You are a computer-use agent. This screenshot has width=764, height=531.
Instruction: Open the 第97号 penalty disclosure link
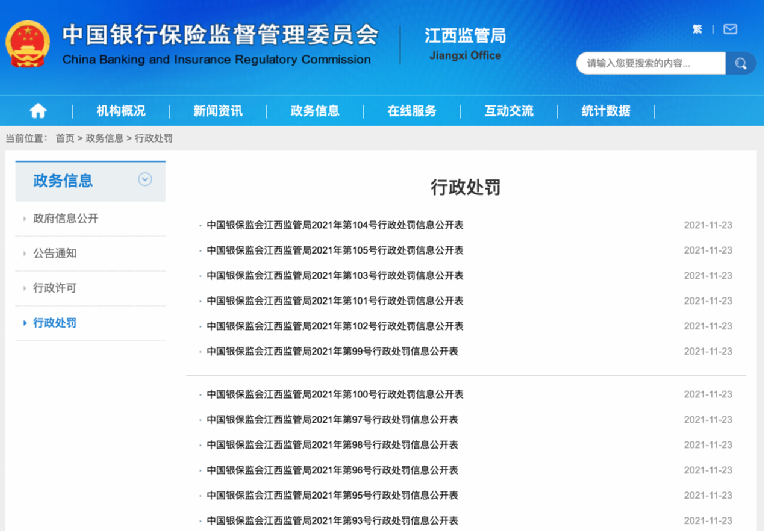332,419
